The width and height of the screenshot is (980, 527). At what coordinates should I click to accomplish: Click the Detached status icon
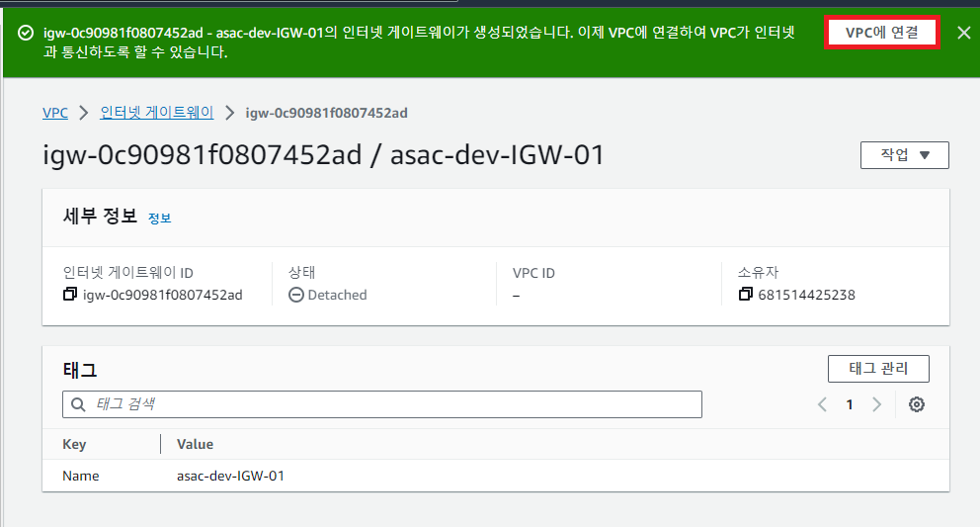click(x=296, y=295)
